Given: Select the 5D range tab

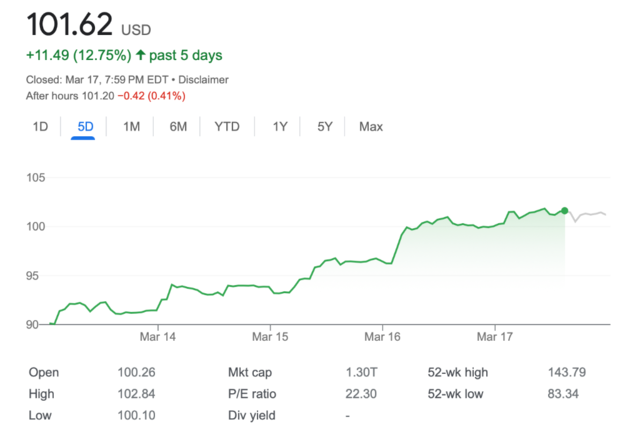Looking at the screenshot, I should (85, 127).
